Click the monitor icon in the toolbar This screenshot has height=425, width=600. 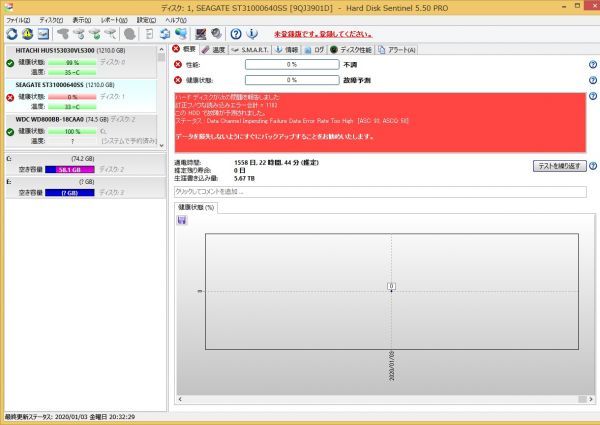click(x=45, y=34)
